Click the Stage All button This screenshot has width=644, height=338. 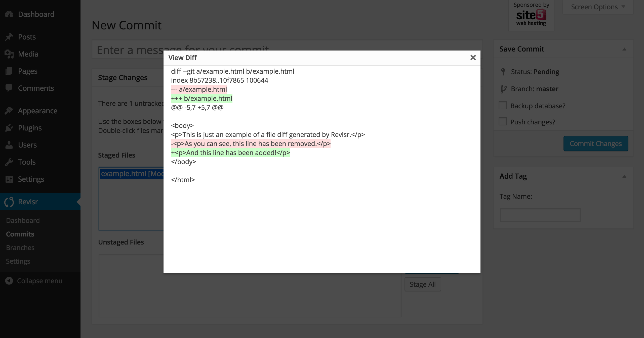point(423,284)
